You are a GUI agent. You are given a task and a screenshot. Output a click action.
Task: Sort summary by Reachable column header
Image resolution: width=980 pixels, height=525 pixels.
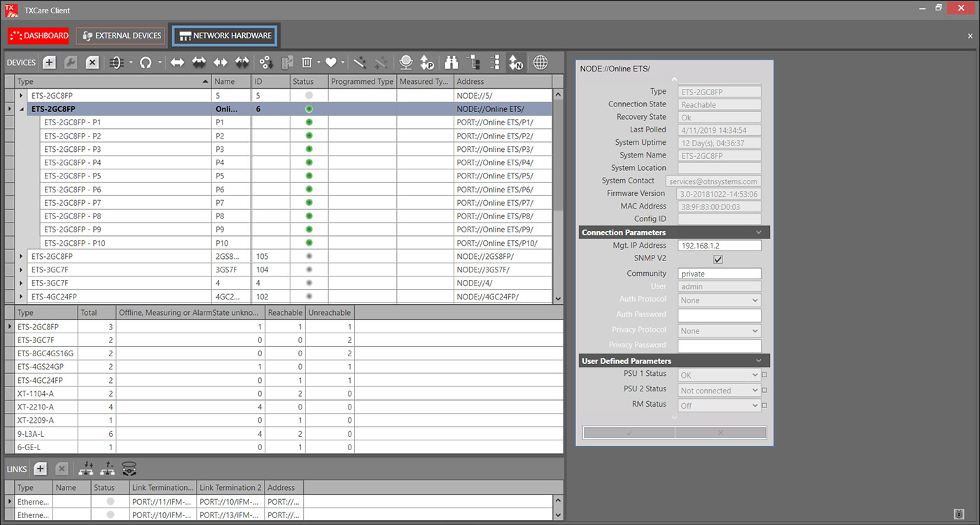click(x=285, y=313)
